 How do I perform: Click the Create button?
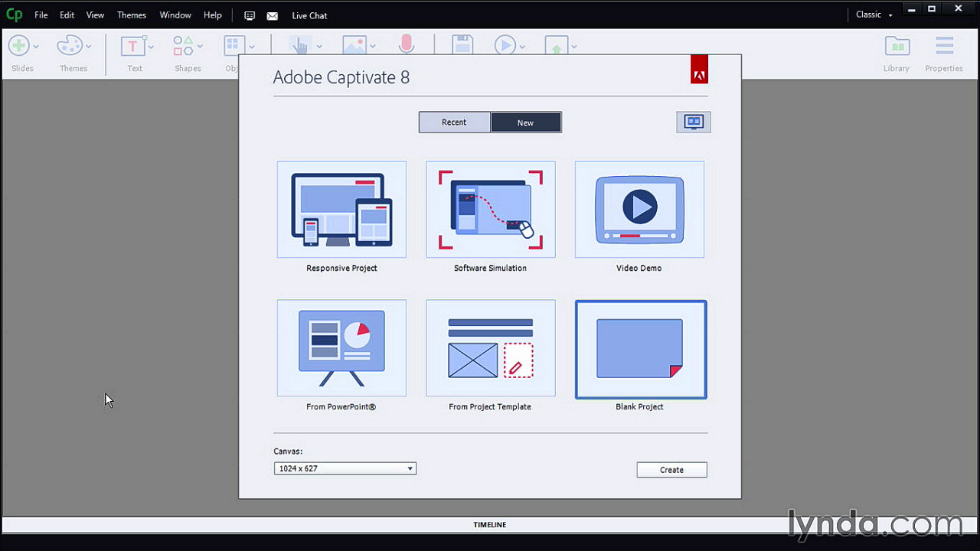tap(671, 470)
